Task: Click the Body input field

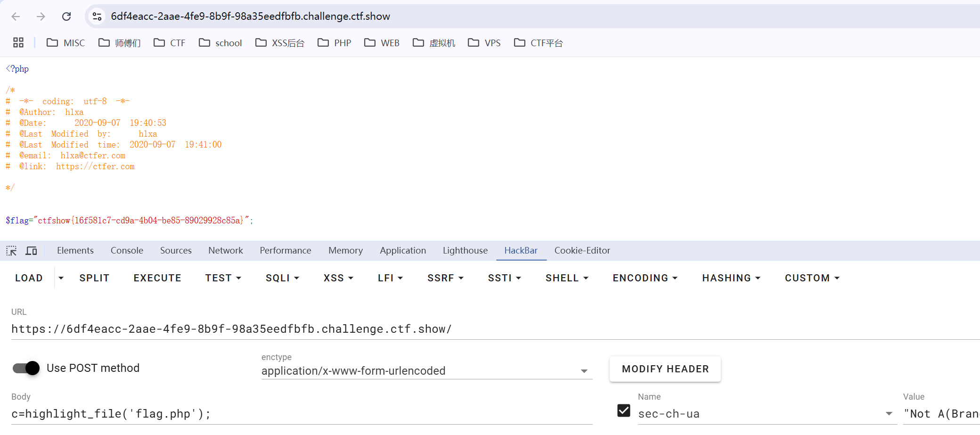Action: pos(302,414)
